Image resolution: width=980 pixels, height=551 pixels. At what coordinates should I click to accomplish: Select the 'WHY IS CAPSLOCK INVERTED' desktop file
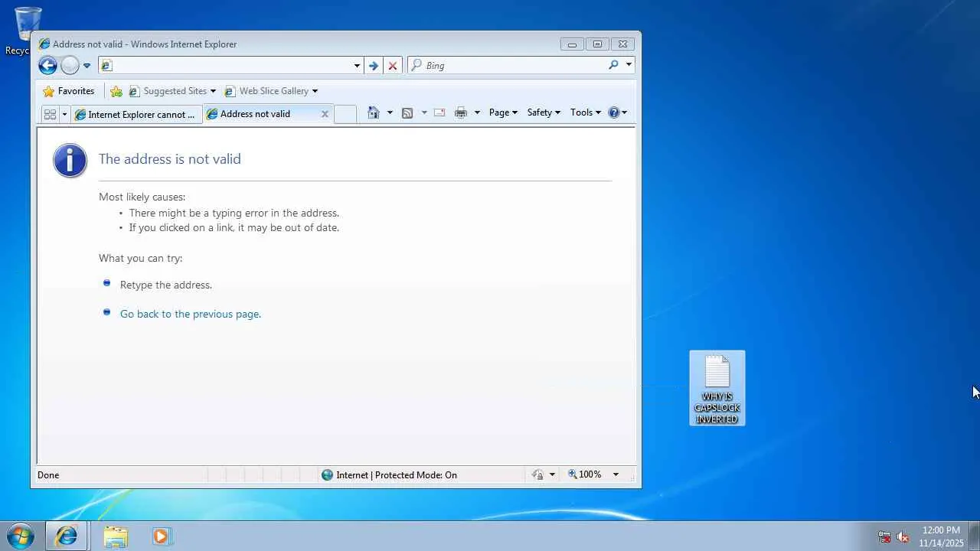pyautogui.click(x=717, y=389)
